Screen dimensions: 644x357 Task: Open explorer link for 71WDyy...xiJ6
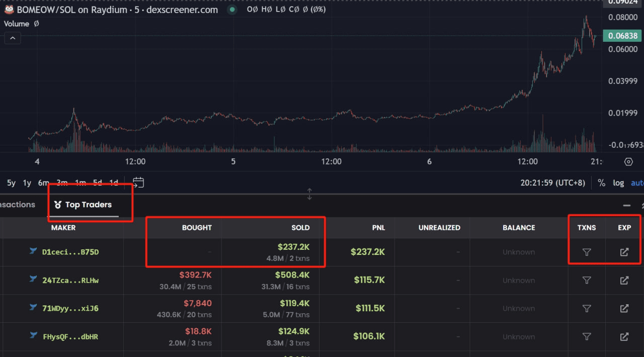pos(624,309)
